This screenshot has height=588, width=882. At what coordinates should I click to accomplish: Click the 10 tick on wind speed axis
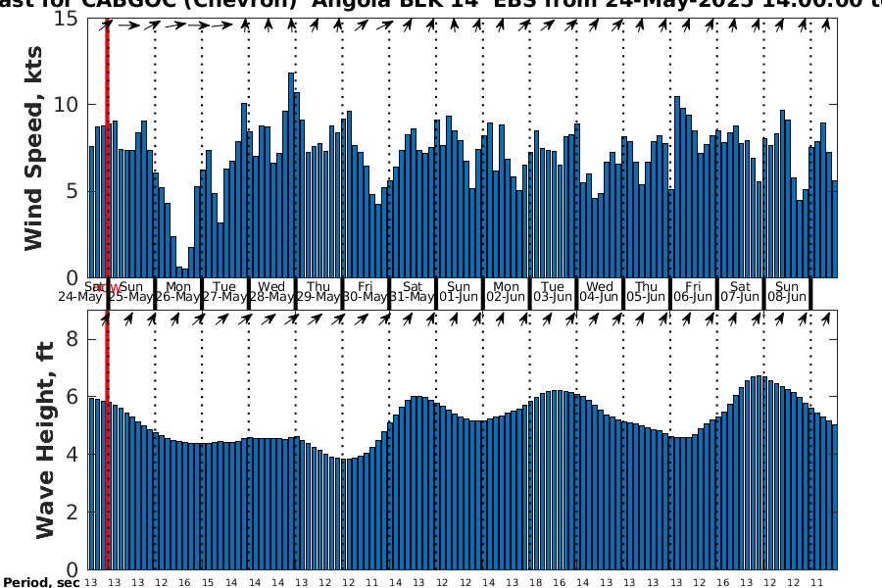[67, 105]
